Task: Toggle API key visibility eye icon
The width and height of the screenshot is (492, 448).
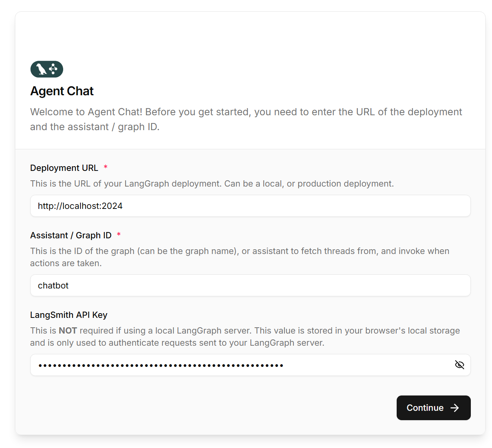Action: click(x=459, y=365)
